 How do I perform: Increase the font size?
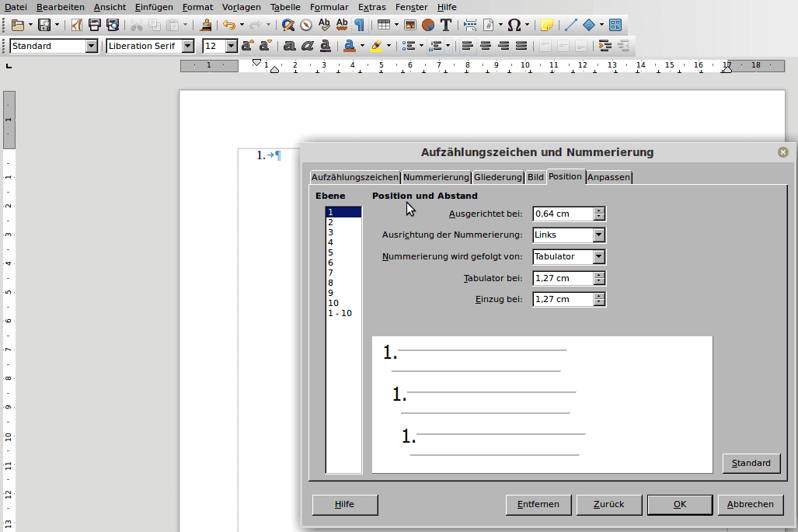247,46
